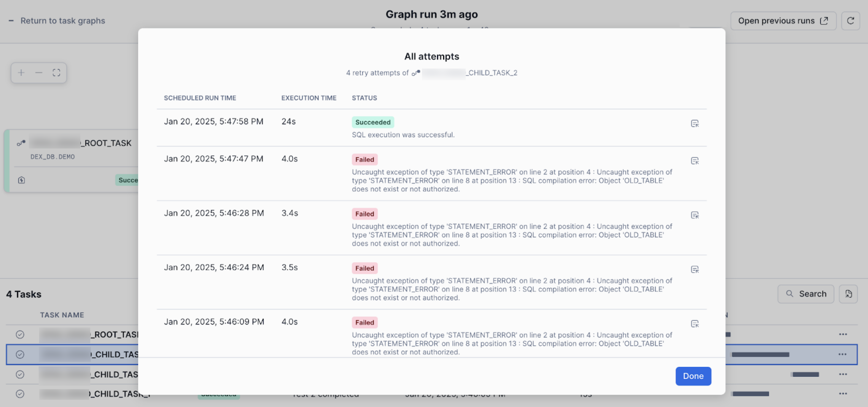
Task: Zoom in on the task graph canvas
Action: 21,73
